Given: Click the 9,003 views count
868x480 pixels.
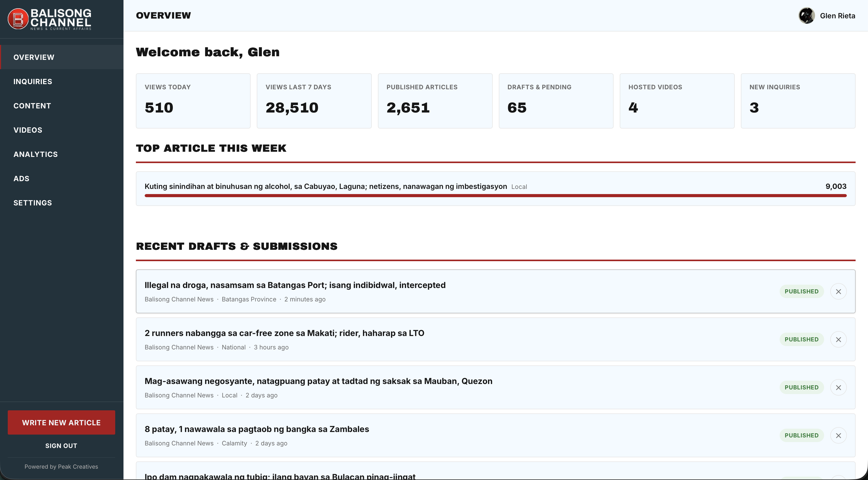Looking at the screenshot, I should (836, 187).
